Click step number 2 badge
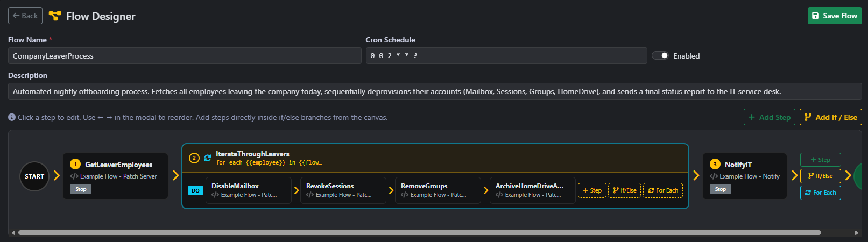Image resolution: width=868 pixels, height=242 pixels. [194, 158]
